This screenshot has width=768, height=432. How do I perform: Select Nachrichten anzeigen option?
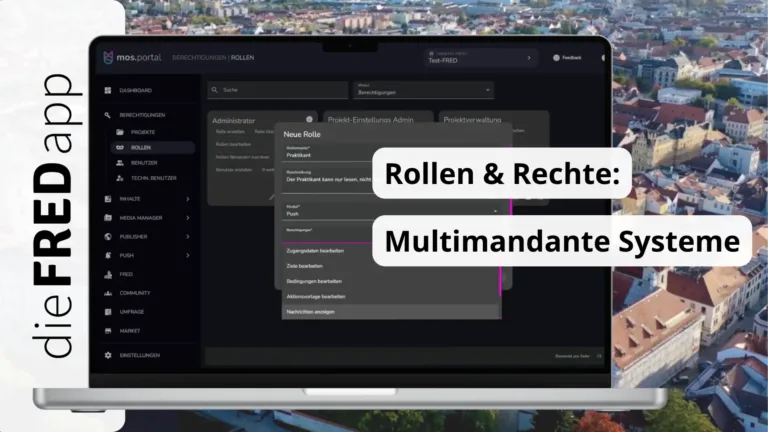(391, 312)
